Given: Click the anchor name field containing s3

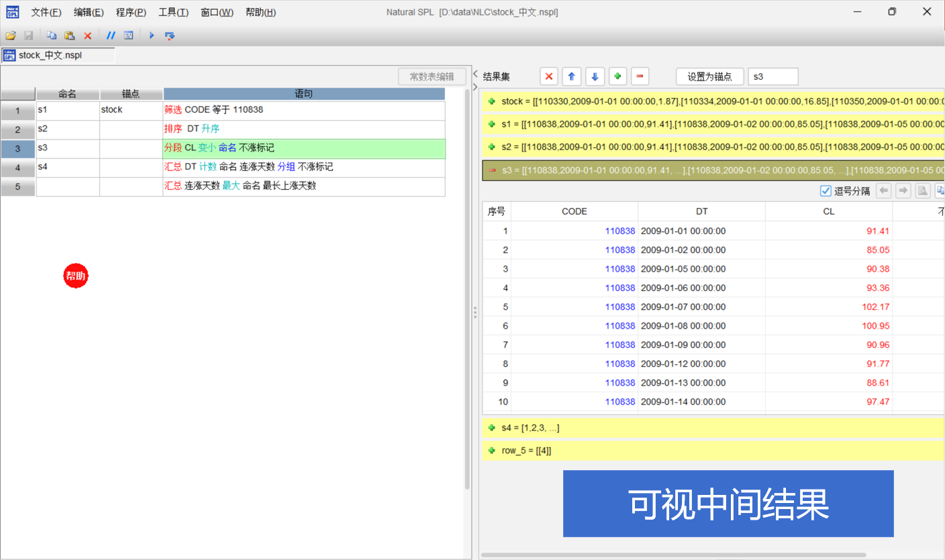Looking at the screenshot, I should pos(773,76).
